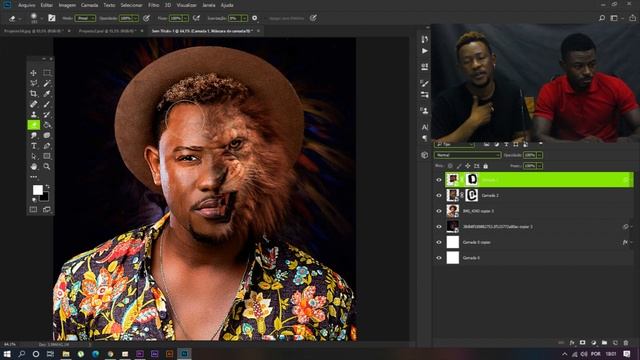Open the layer filter type dropdown
640x360 pixels.
[454, 144]
